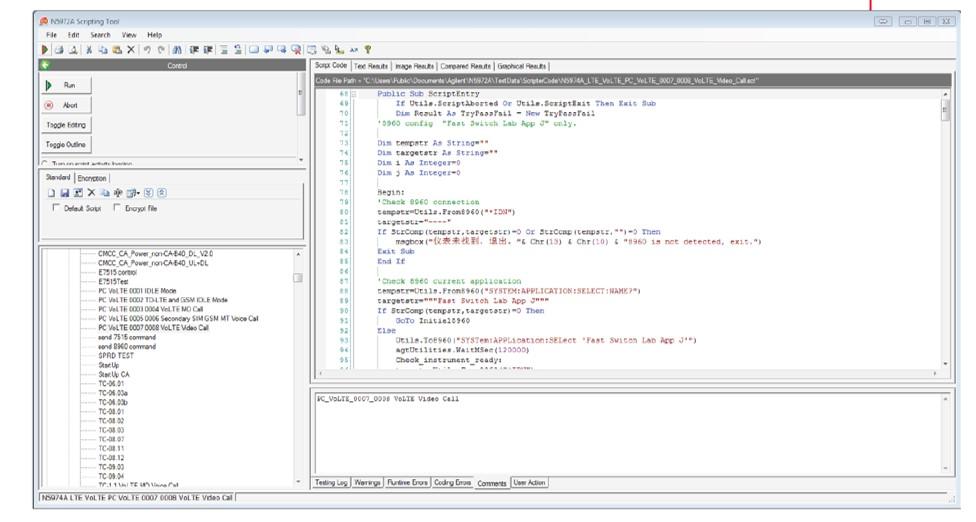Screen dimensions: 976x522
Task: Click the Run button in Control panel
Action: pyautogui.click(x=67, y=85)
